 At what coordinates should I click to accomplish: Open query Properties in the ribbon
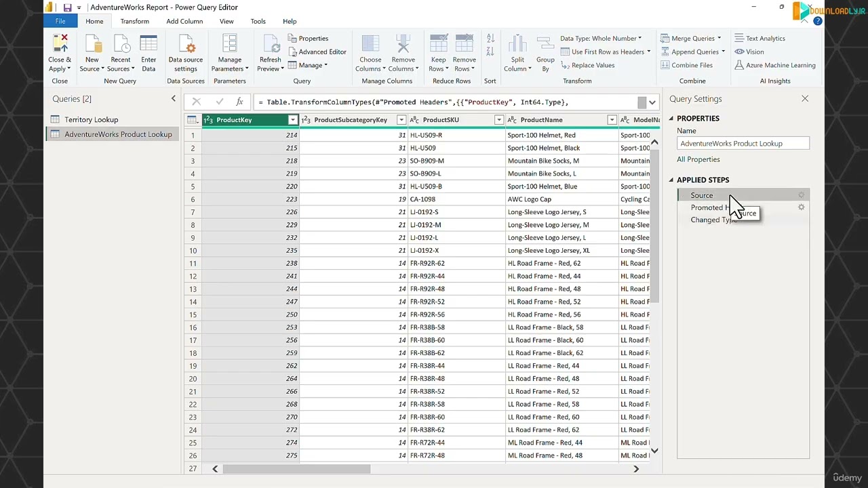click(309, 39)
